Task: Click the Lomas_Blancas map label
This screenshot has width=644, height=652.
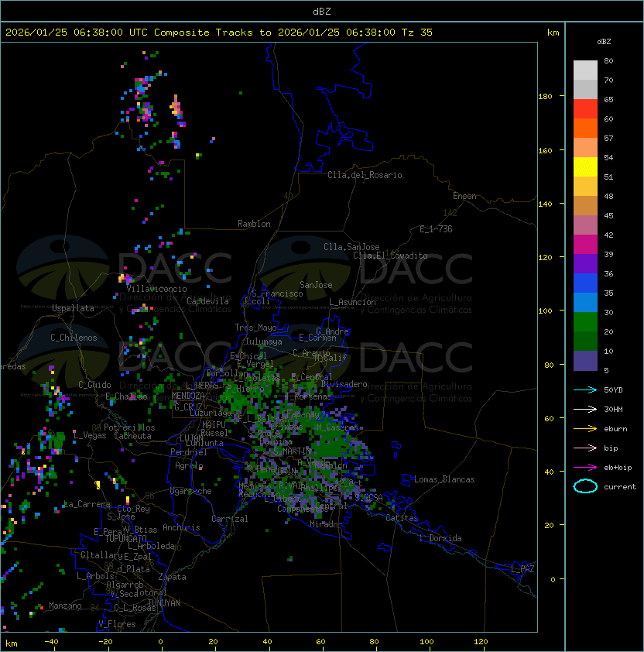Action: tap(444, 479)
